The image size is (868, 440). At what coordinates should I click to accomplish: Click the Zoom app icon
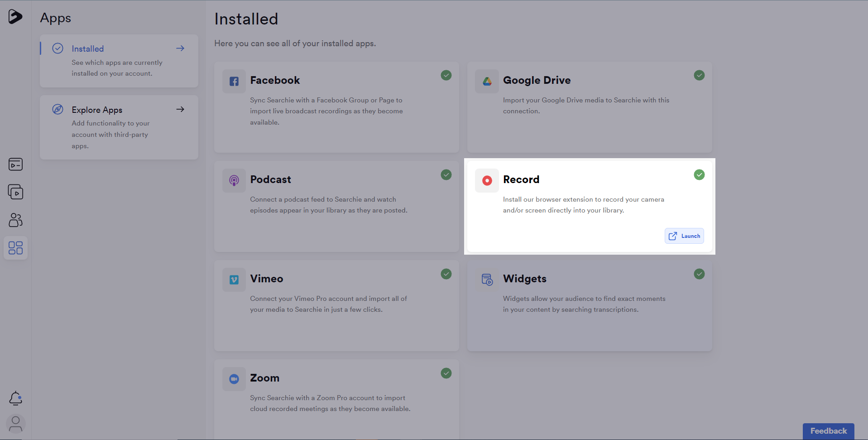[234, 379]
